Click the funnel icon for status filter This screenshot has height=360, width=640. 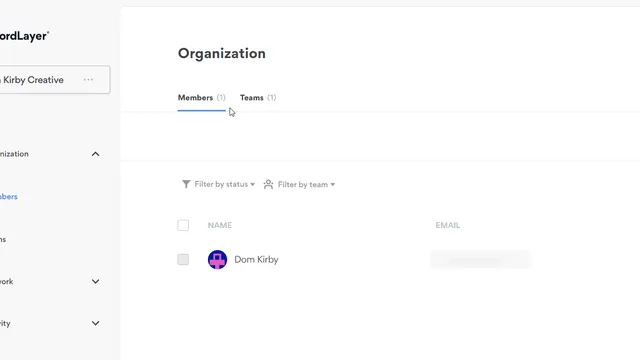(186, 184)
